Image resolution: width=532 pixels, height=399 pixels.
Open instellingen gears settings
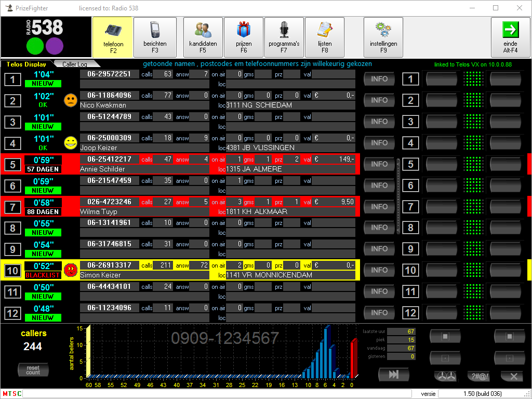[383, 37]
